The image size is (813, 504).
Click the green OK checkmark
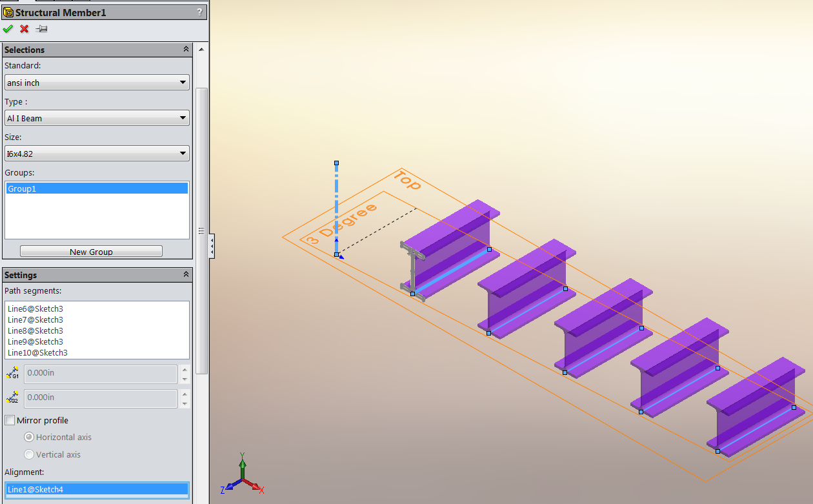point(8,29)
